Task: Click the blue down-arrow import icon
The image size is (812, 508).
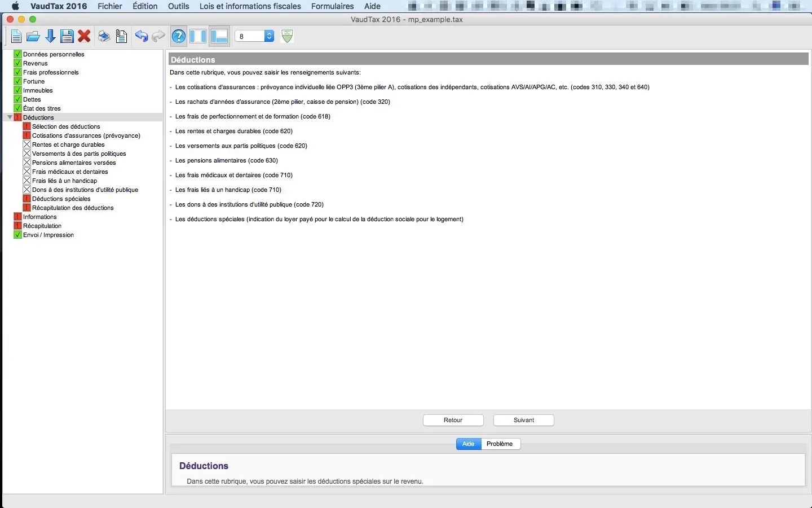Action: (50, 37)
